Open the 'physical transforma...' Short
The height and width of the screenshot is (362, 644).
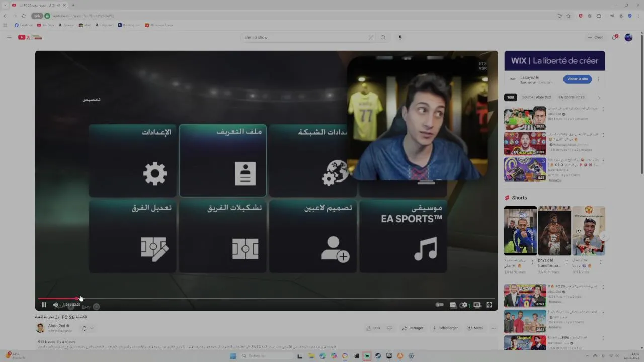coord(554,231)
